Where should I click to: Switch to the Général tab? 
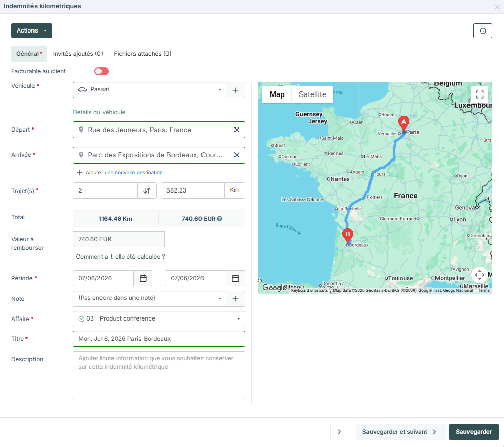29,54
